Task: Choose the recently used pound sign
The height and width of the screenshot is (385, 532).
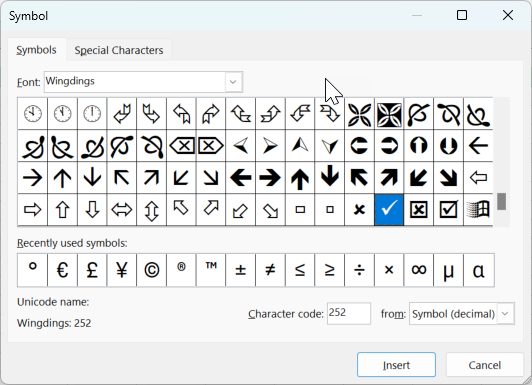Action: point(92,270)
